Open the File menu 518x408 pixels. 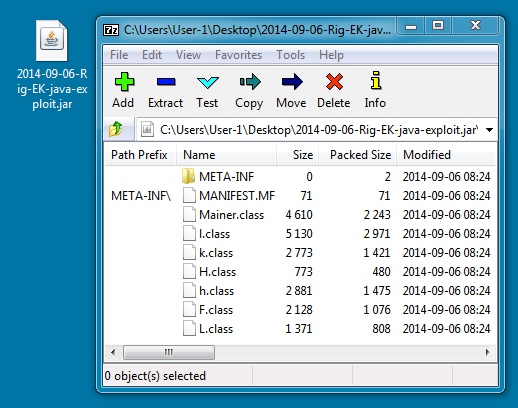coord(119,55)
